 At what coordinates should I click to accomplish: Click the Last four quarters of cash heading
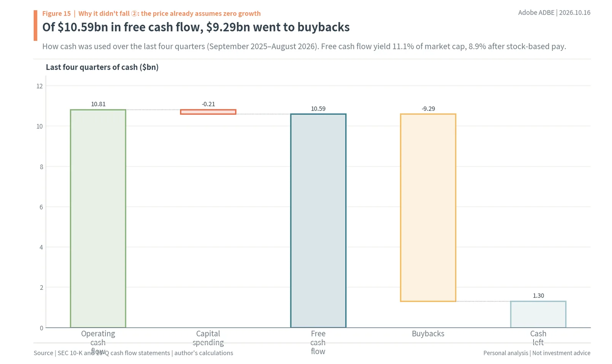pyautogui.click(x=102, y=67)
